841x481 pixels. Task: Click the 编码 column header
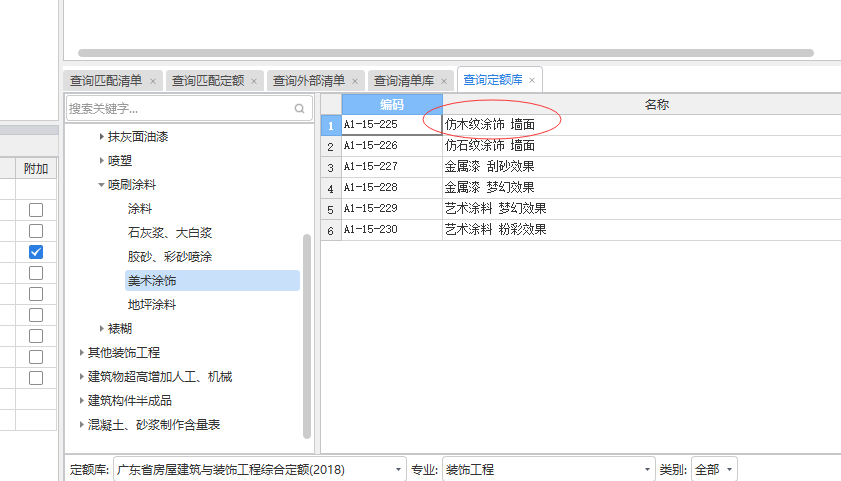(x=392, y=104)
